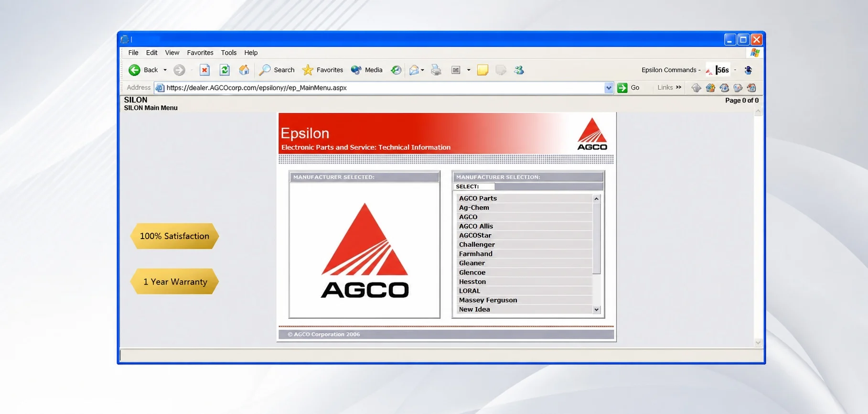Go to the Home page icon
Screen dimensions: 868x414
click(x=244, y=70)
